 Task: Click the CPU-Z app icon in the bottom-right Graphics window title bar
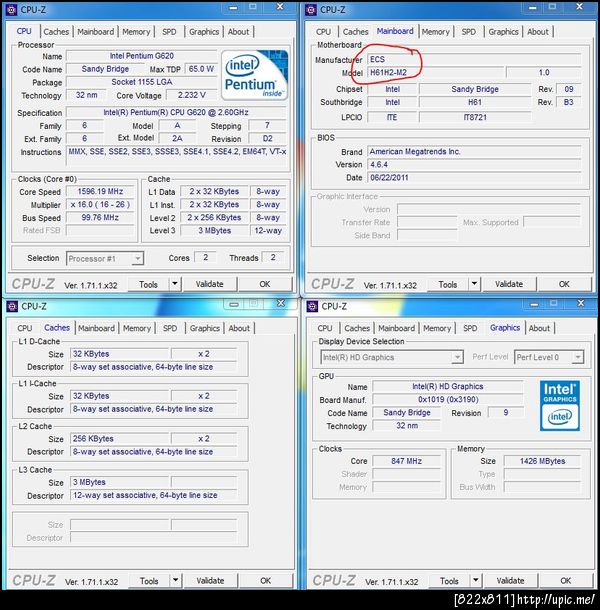tap(312, 307)
